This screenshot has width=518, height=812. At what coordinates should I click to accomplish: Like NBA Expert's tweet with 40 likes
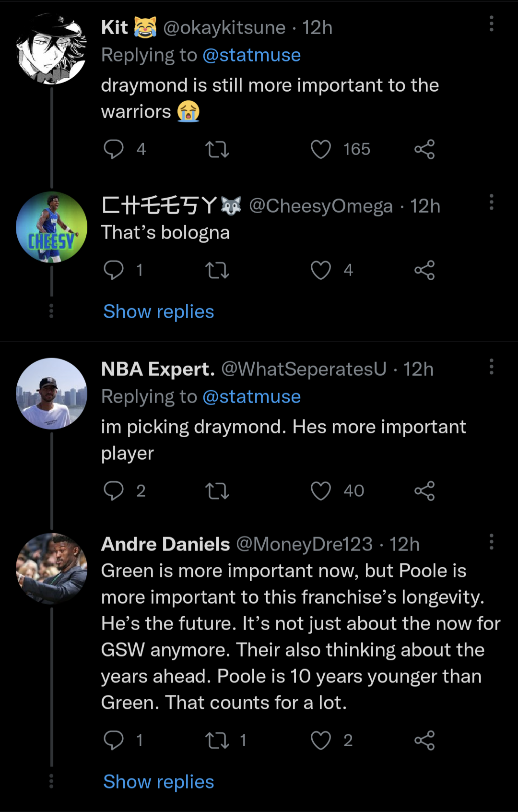pos(321,491)
